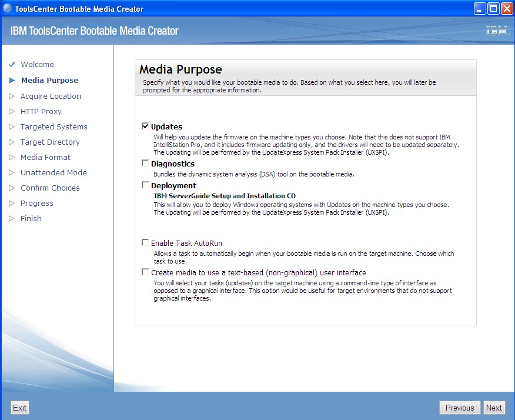Click the arrow icon beside Target Directory

(12, 142)
